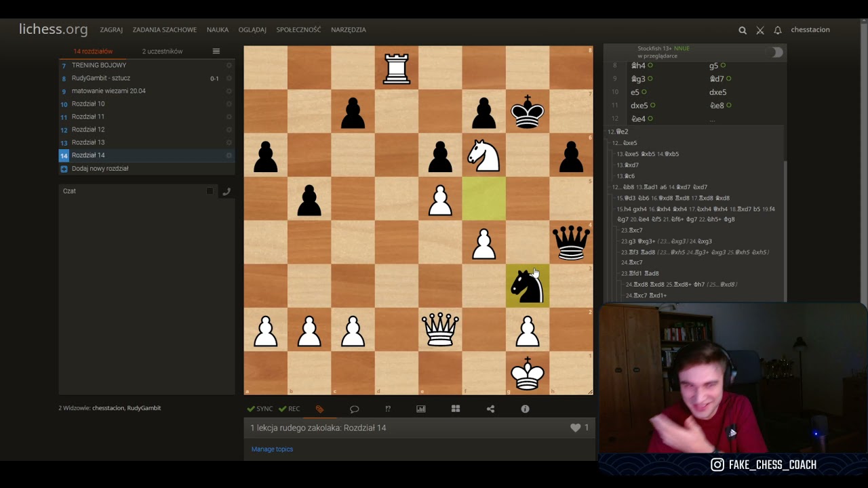Screen dimensions: 868x488
Task: Open settings for TRENING BOJOWY chapter
Action: 229,65
